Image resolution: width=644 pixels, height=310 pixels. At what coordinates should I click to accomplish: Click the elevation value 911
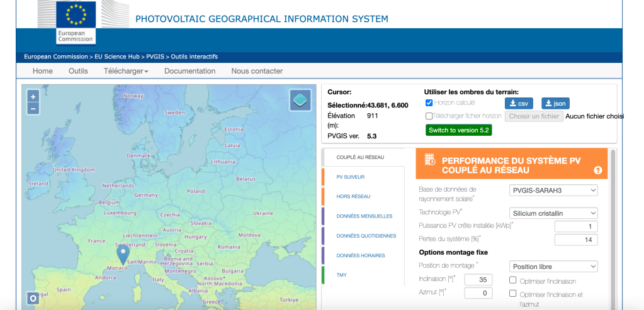coord(372,116)
